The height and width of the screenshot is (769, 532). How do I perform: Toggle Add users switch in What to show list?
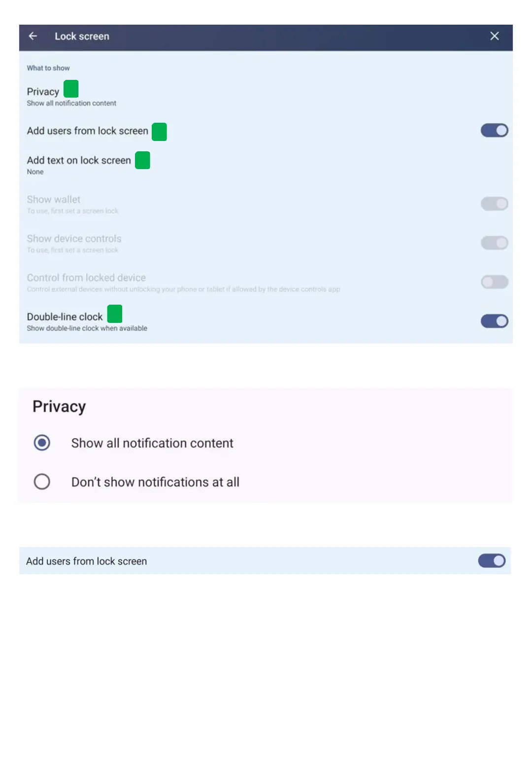click(494, 131)
